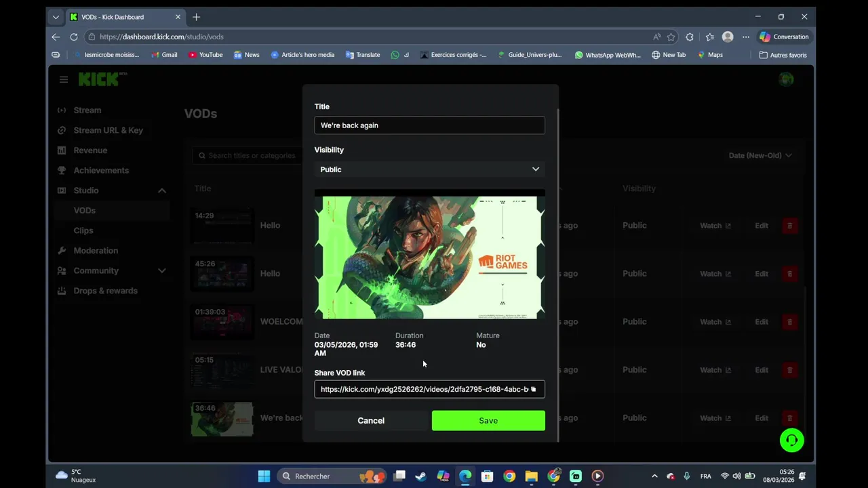
Task: Copy the Share VOD link
Action: [x=533, y=389]
